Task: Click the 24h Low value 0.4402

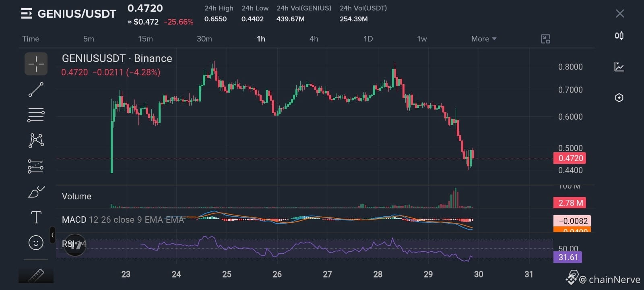Action: pos(252,19)
